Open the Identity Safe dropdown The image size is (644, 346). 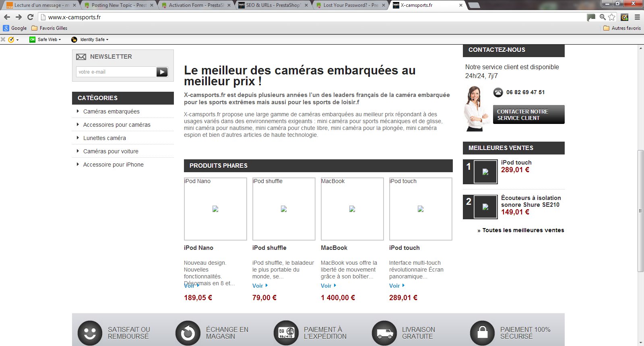[x=90, y=39]
